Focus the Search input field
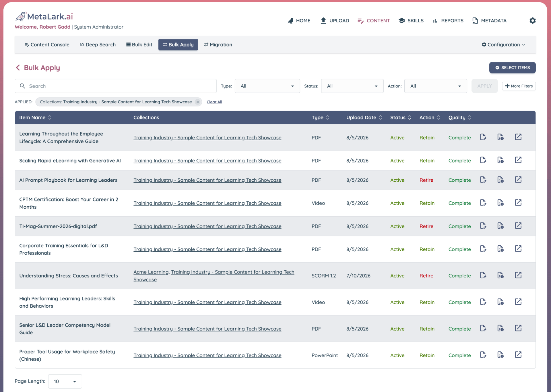This screenshot has width=551, height=392. click(116, 86)
